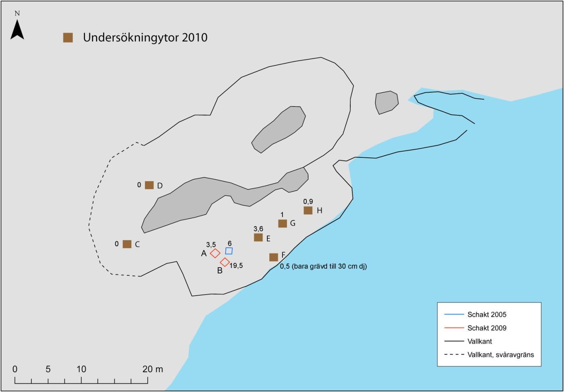Click the 0 value left of square D

(139, 185)
